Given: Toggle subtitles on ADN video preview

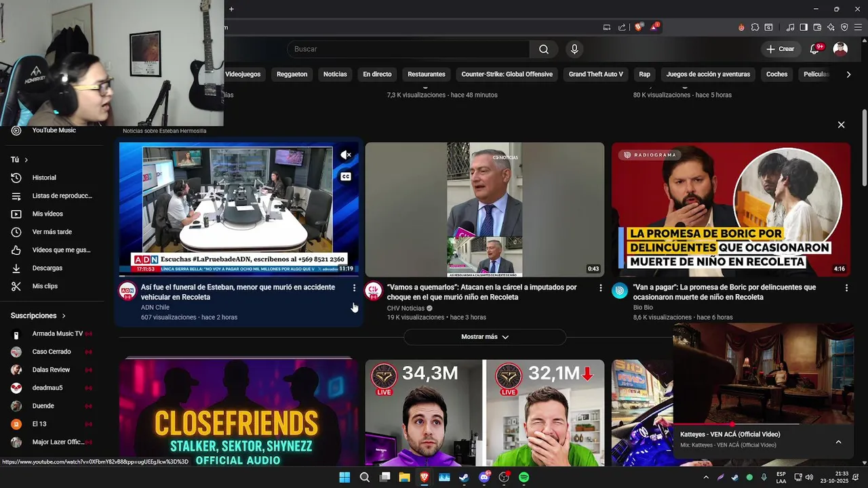Looking at the screenshot, I should click(x=346, y=176).
